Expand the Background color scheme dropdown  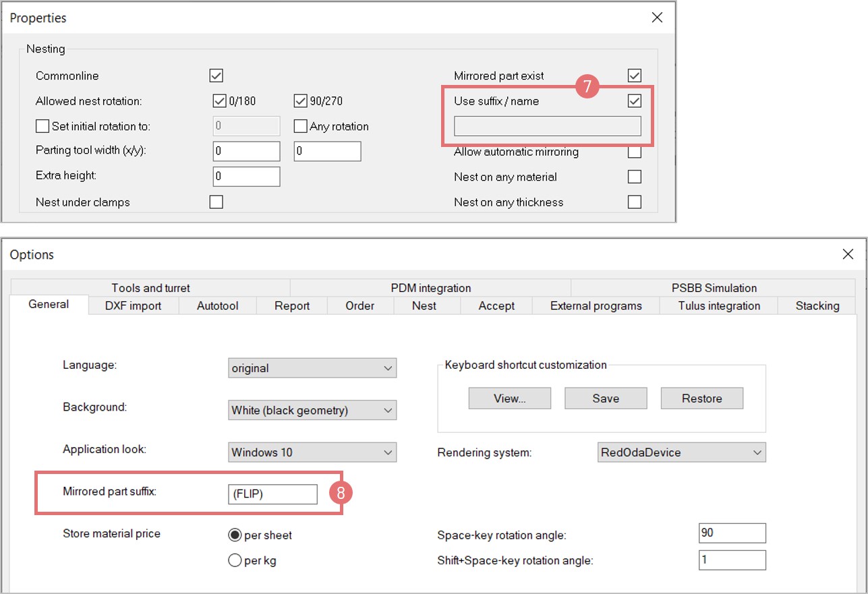click(x=312, y=410)
